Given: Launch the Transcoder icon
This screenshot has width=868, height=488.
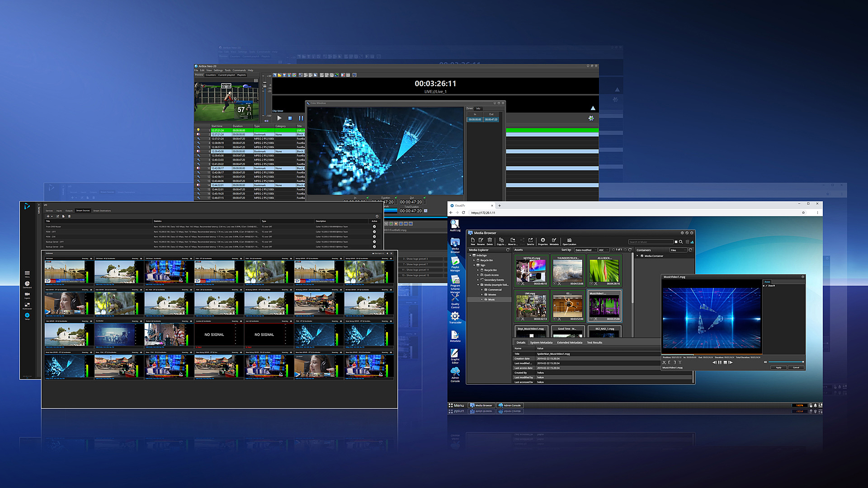Looking at the screenshot, I should point(455,316).
